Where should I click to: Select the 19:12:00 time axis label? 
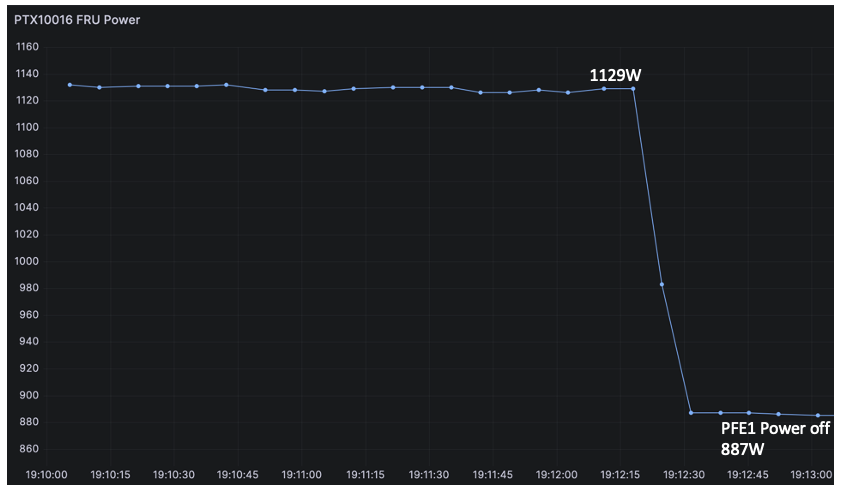(x=556, y=475)
